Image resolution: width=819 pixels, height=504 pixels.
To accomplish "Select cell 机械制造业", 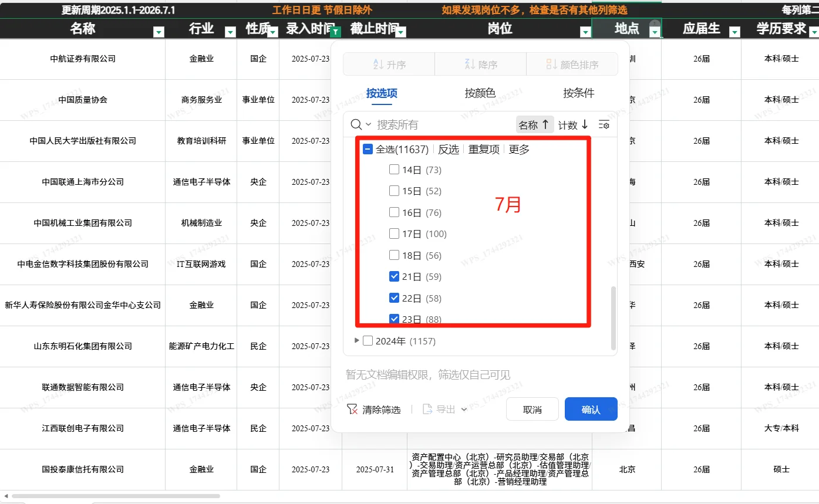I will click(201, 223).
